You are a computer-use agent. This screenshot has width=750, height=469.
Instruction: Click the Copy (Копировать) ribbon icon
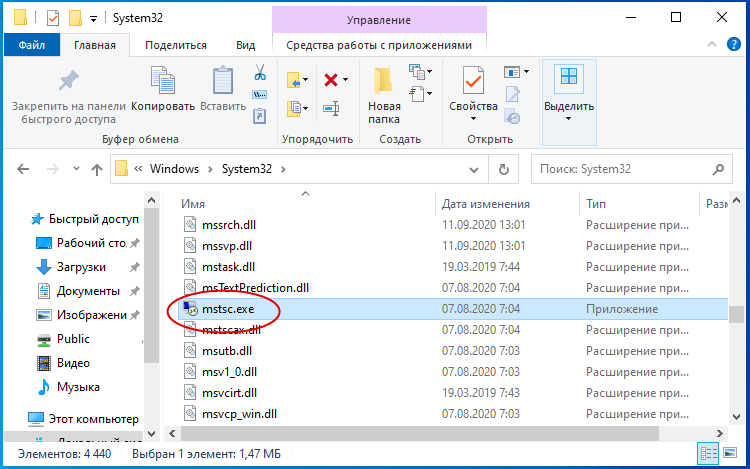coord(163,79)
